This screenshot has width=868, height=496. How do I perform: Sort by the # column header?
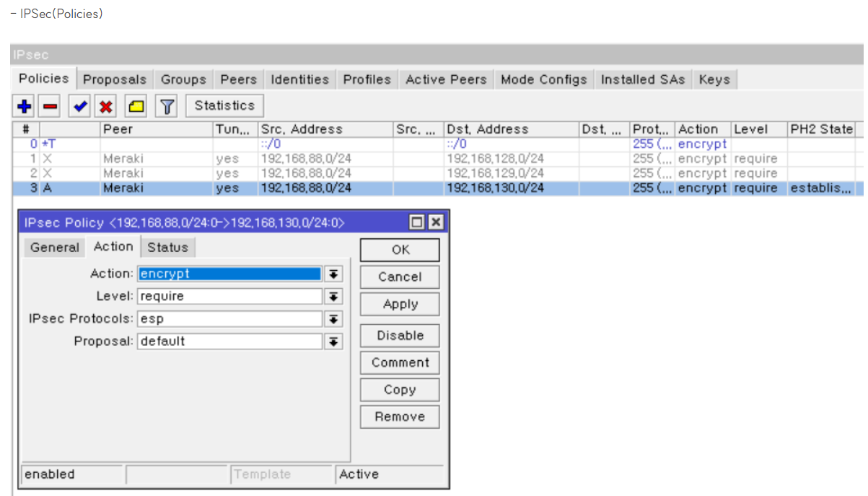coord(26,130)
